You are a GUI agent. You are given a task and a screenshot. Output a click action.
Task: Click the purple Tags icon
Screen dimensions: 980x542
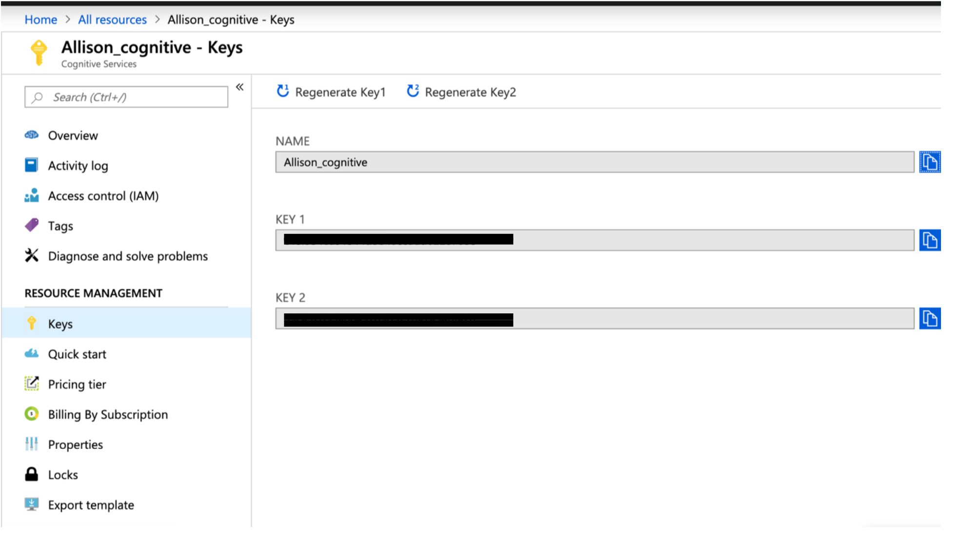tap(32, 225)
